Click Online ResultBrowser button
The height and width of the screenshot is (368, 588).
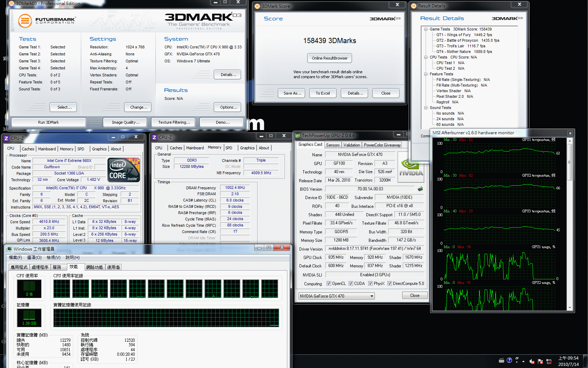pyautogui.click(x=330, y=58)
